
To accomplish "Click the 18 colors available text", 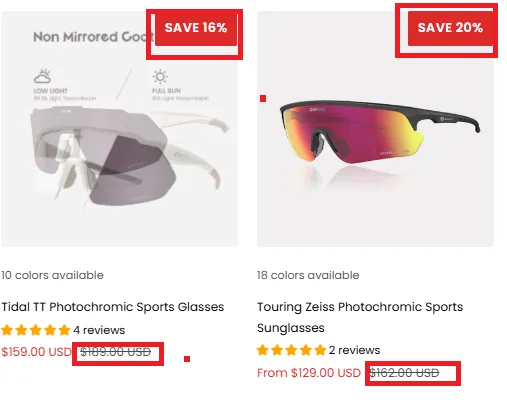I will pos(308,275).
